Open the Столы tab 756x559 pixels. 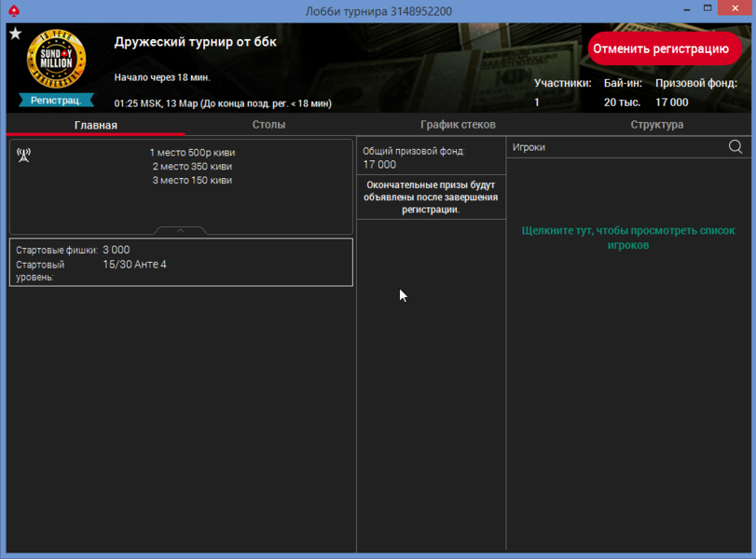click(268, 125)
